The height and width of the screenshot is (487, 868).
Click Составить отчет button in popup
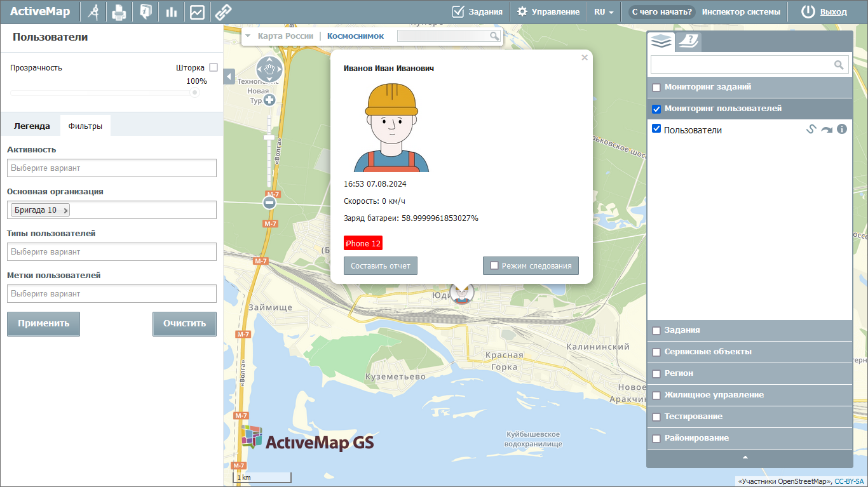pyautogui.click(x=380, y=266)
